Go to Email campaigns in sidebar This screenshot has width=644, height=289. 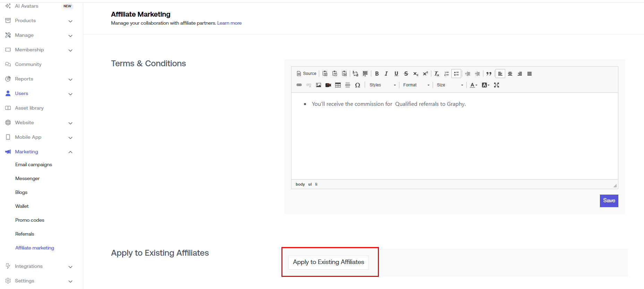(34, 164)
